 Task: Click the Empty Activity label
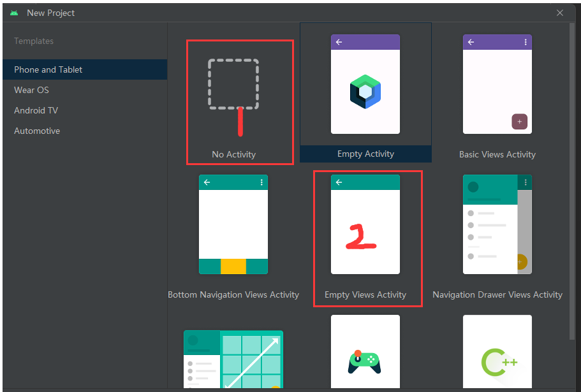coord(365,154)
